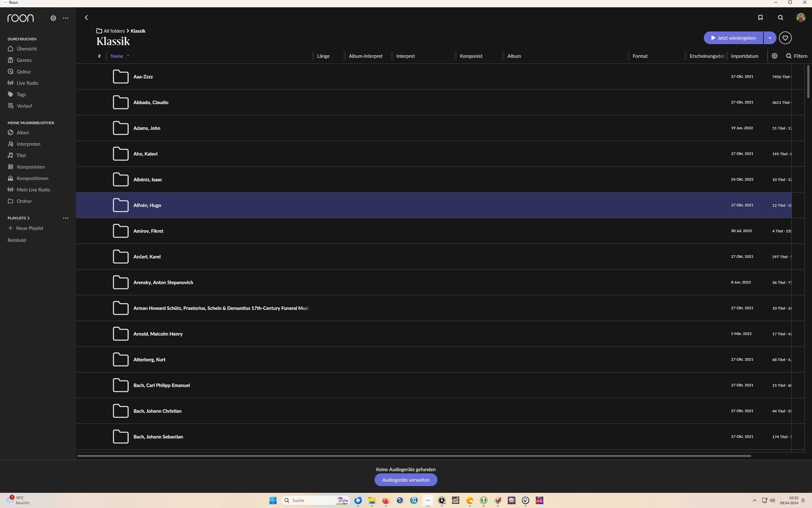Screen dimensions: 812x508
Task: Create a Neue Playlist
Action: [26, 228]
